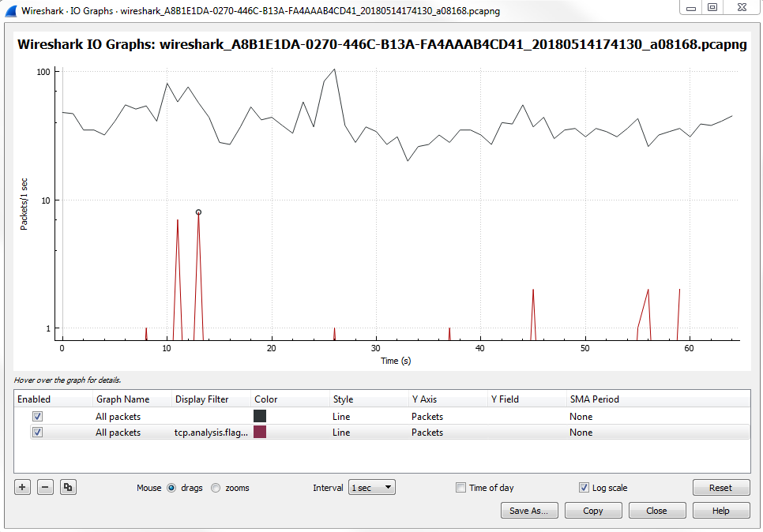Viewport: 763px width, 532px height.
Task: Minimize the IO Graphs window
Action: [691, 7]
